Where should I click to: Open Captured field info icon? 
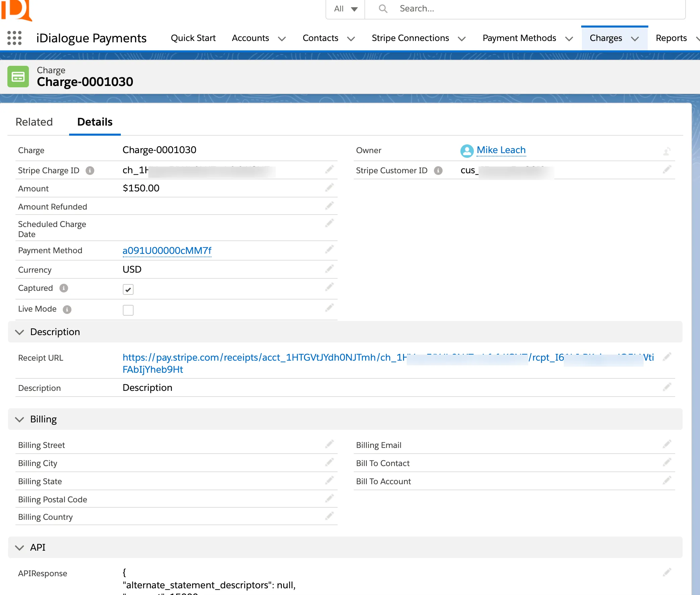coord(64,288)
